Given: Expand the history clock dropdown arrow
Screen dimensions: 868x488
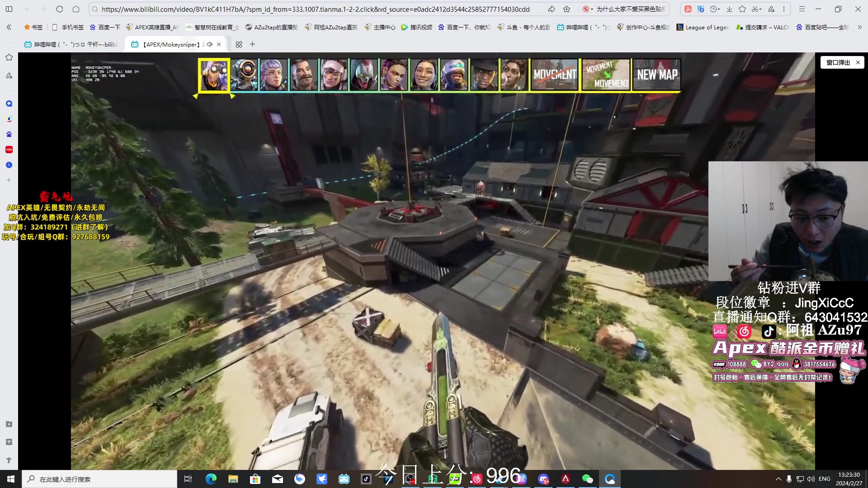Looking at the screenshot, I should (719, 9).
